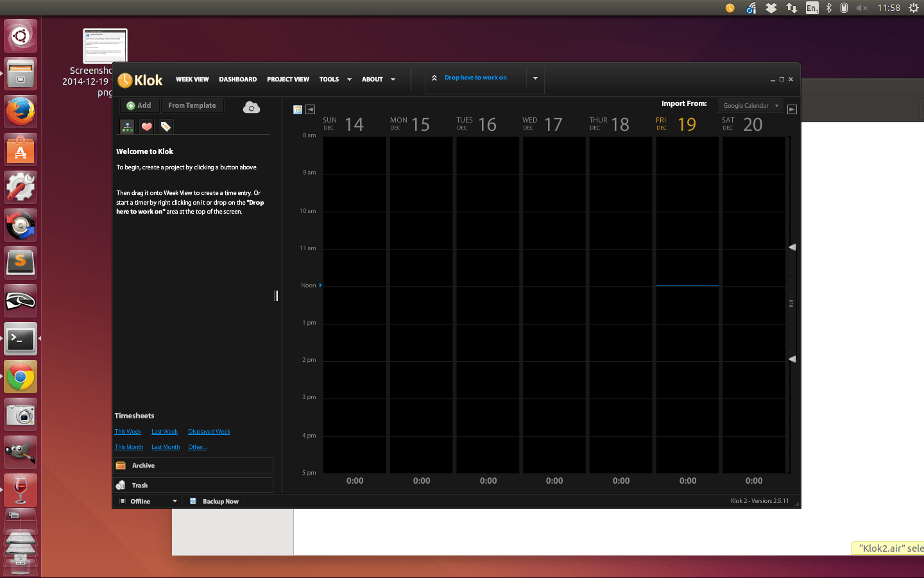Click the double chevron collapse icon near Drop area
This screenshot has width=924, height=578.
point(434,78)
